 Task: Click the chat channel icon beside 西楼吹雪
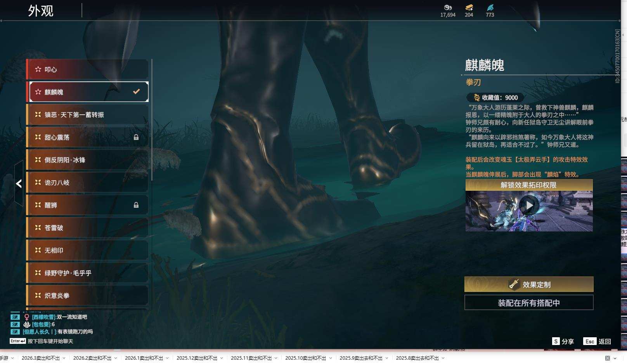coord(15,317)
